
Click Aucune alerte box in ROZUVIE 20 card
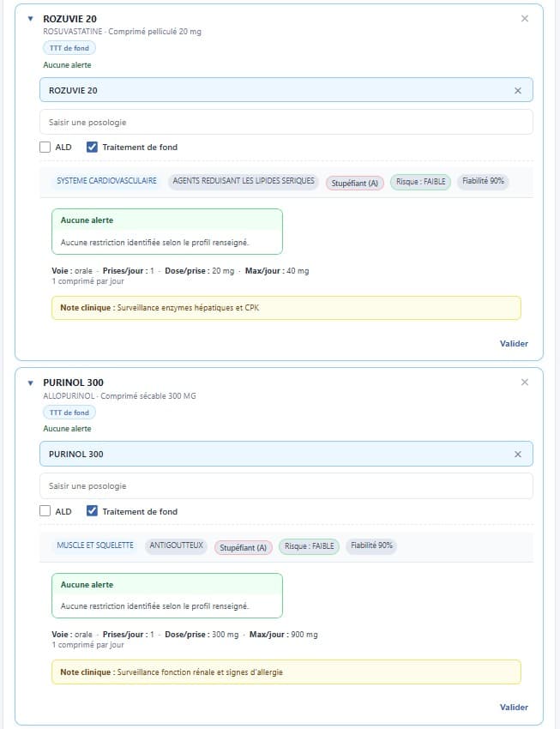point(167,232)
